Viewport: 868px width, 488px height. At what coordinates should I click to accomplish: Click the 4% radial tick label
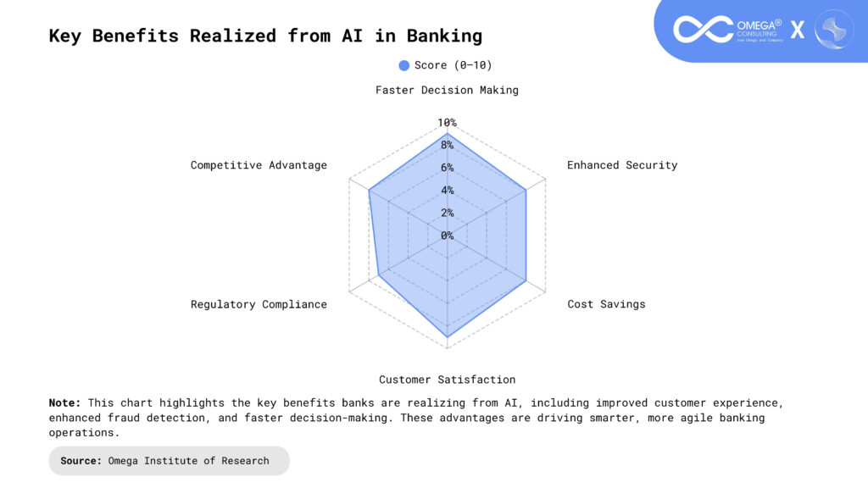(x=447, y=191)
